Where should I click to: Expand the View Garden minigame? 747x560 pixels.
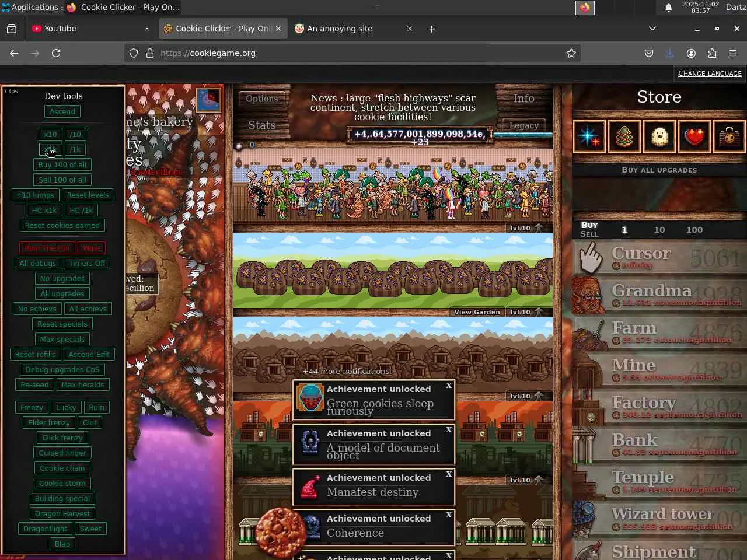(x=477, y=312)
